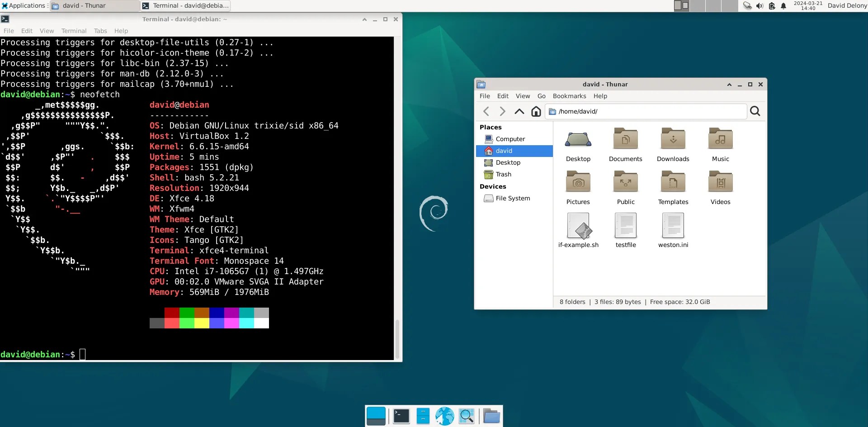Go back in Thunar navigation
The height and width of the screenshot is (427, 868).
486,111
